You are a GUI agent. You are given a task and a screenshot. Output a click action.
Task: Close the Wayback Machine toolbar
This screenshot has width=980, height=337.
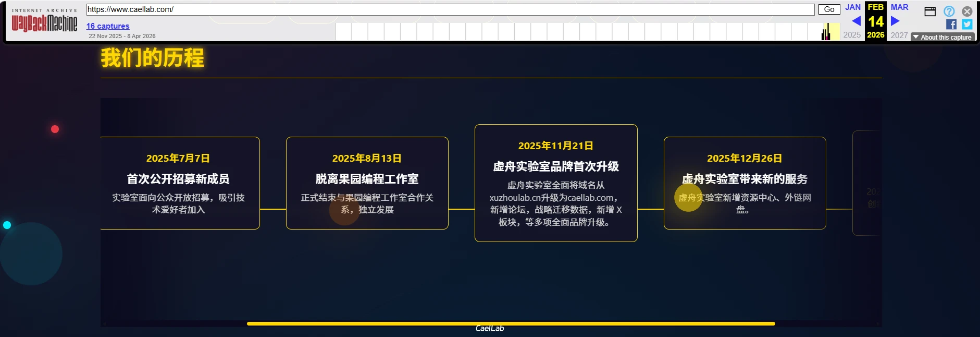pyautogui.click(x=967, y=11)
